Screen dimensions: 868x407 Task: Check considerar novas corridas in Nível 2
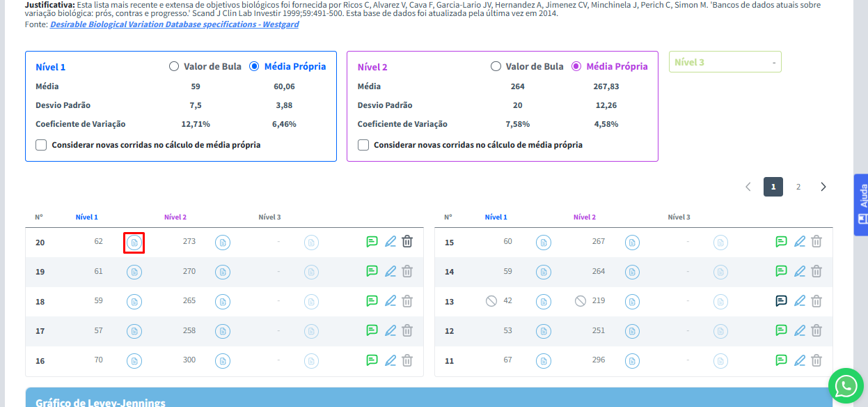363,145
